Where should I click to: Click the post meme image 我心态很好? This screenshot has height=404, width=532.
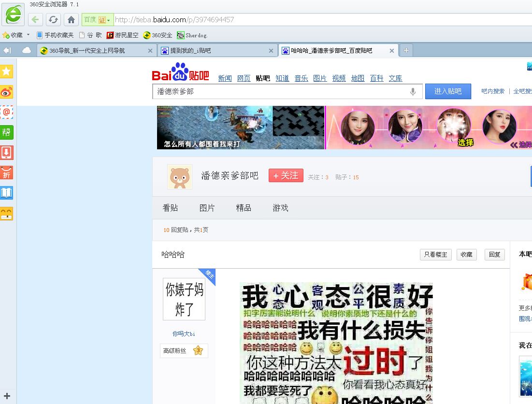(x=336, y=343)
